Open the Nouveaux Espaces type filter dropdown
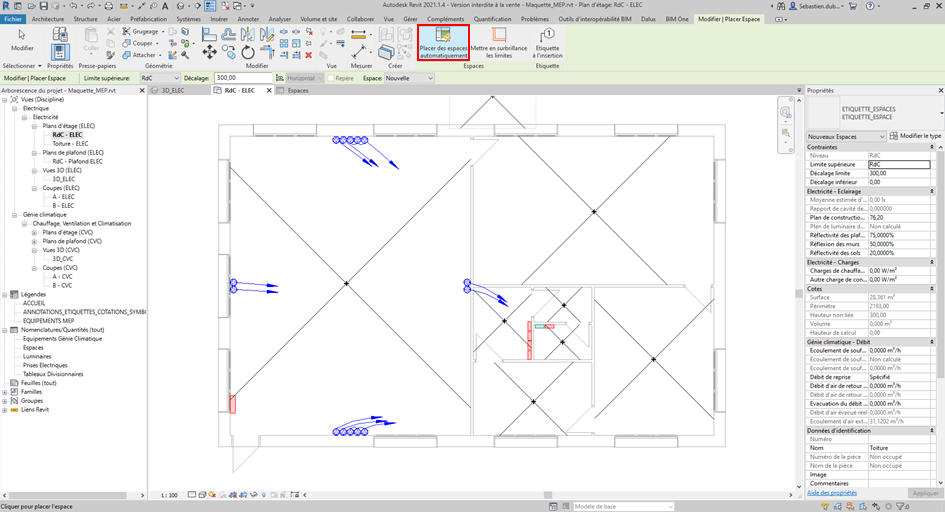 (881, 136)
